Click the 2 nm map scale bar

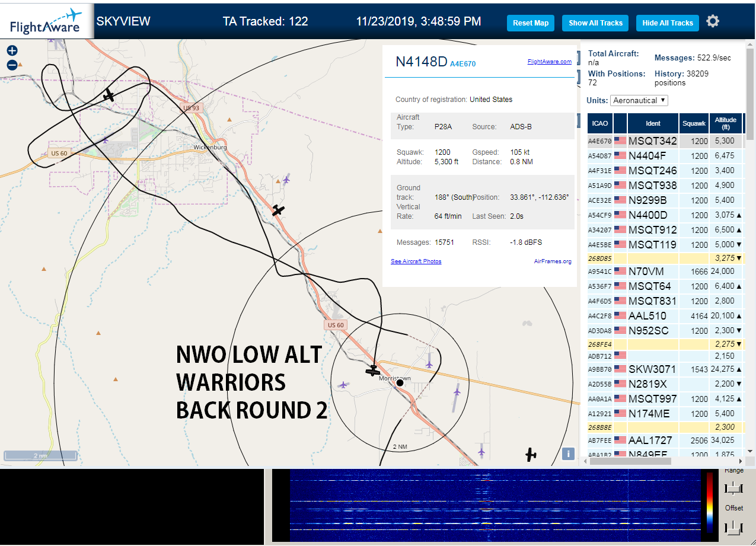tap(40, 456)
